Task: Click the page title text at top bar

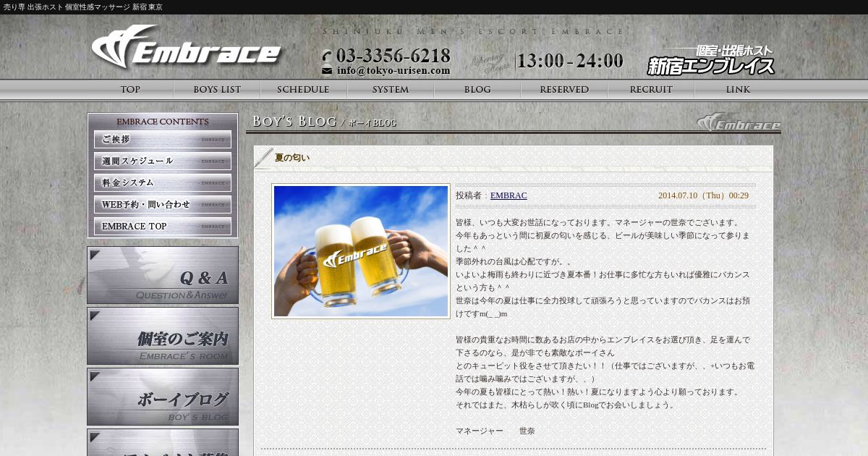Action: point(83,7)
